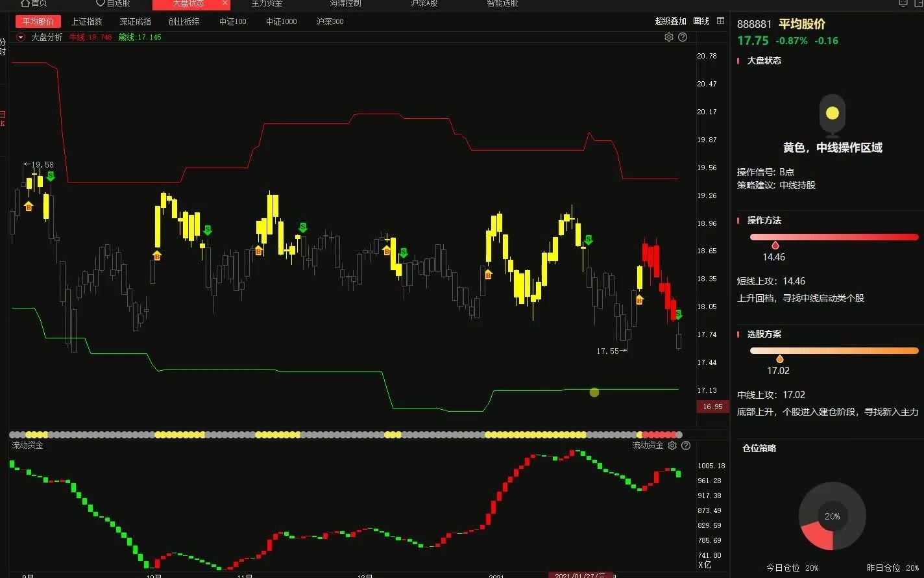Click the 昨日仓位 20% label
This screenshot has height=578, width=924.
(x=893, y=568)
